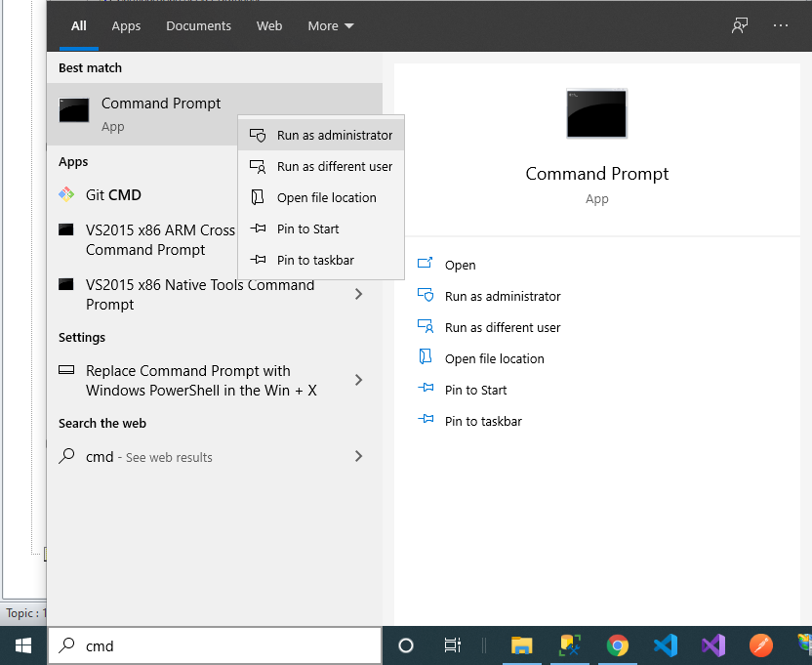812x665 pixels.
Task: Choose Run as different user in context menu
Action: [321, 166]
